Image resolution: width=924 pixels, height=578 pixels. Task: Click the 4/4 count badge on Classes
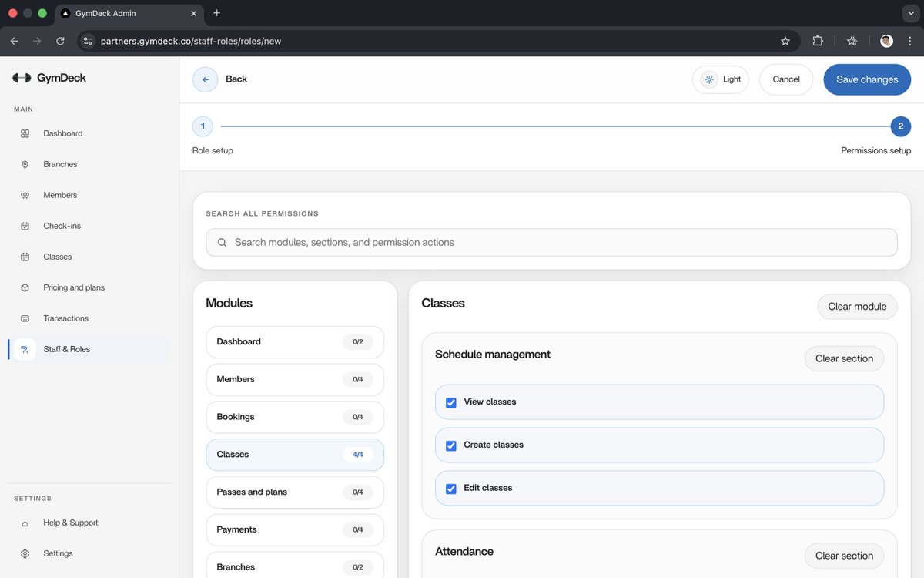(358, 455)
